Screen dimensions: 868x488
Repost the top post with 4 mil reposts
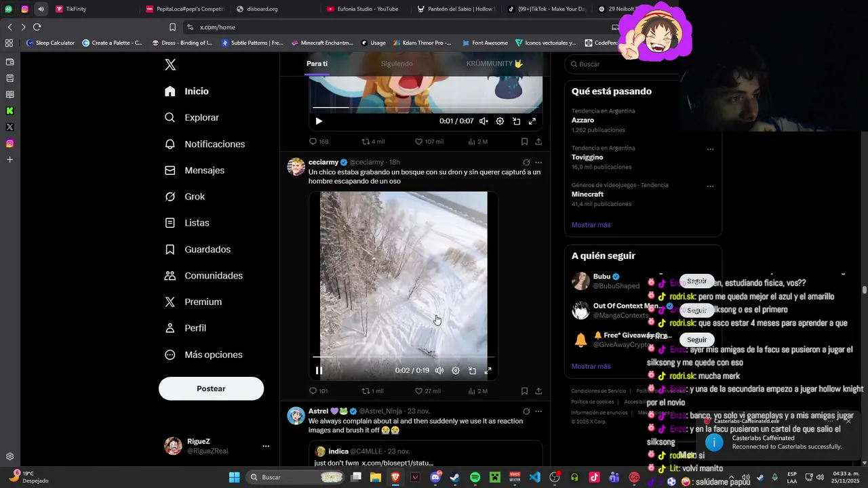(x=373, y=142)
